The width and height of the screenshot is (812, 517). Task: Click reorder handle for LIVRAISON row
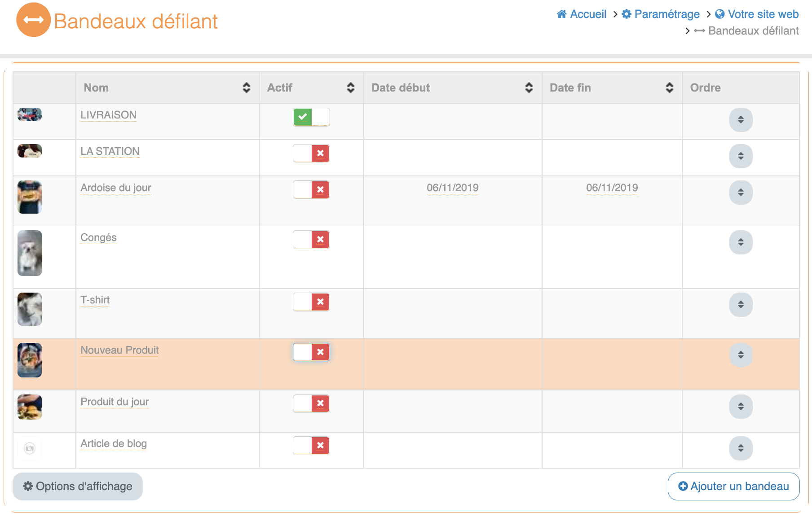[x=741, y=120]
